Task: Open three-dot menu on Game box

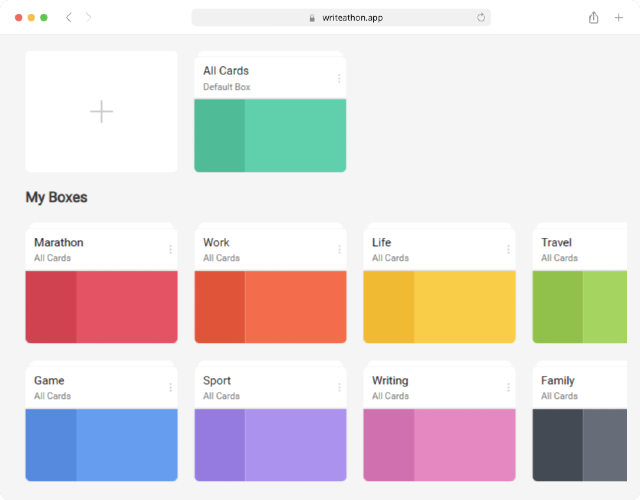Action: pos(170,387)
